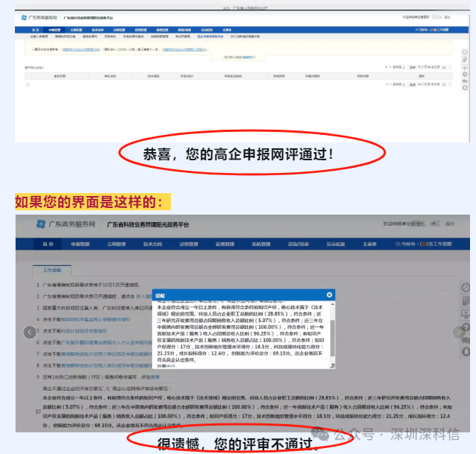The image size is (476, 454).
Task: Open the page-size dropdown below the upper table
Action: [x=446, y=84]
